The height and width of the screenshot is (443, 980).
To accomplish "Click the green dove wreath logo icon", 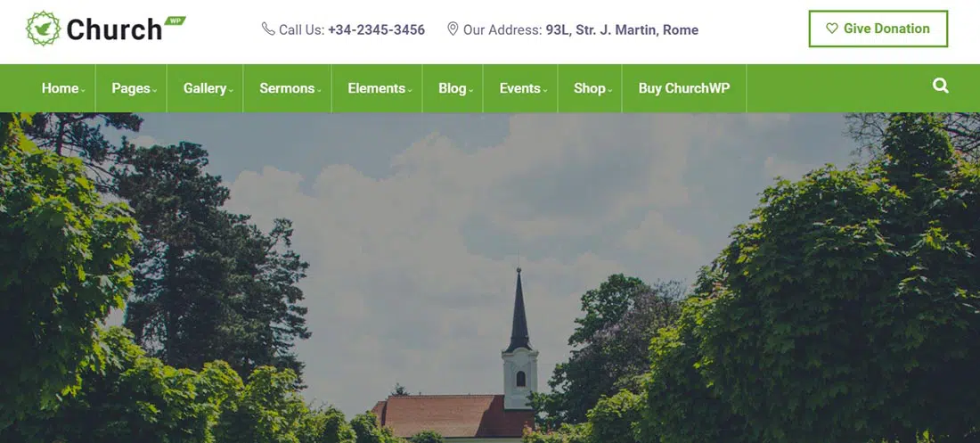I will pyautogui.click(x=43, y=29).
